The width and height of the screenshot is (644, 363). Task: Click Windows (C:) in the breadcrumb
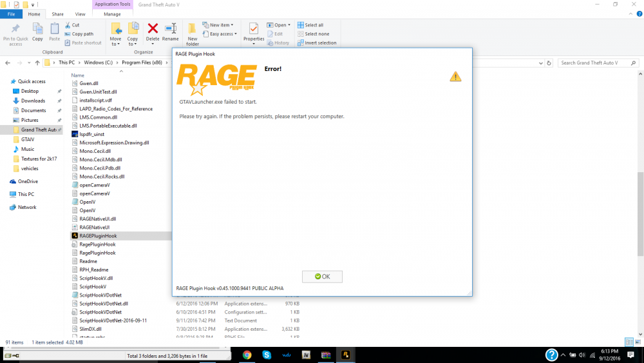click(x=98, y=63)
